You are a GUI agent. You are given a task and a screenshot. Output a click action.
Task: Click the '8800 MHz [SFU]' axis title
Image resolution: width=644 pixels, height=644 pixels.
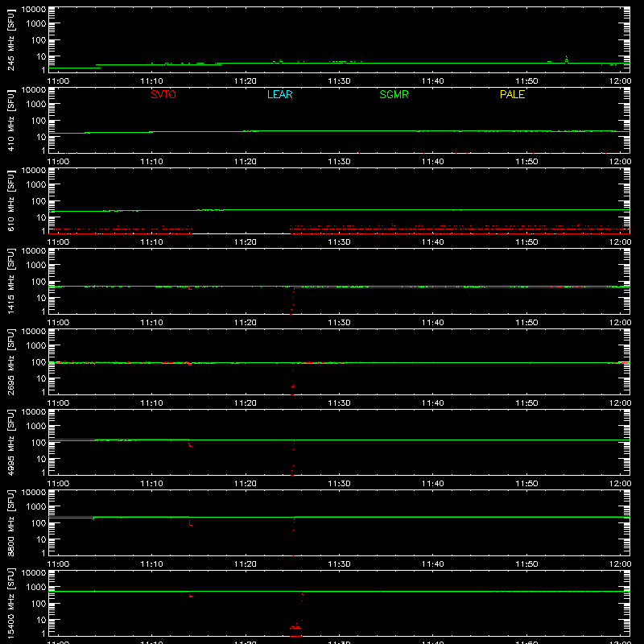point(10,522)
